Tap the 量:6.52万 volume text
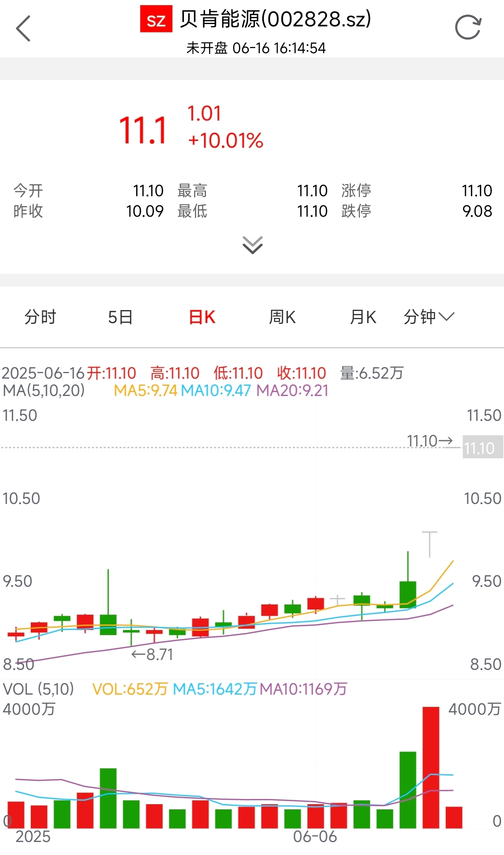Viewport: 504px width, 855px height. coord(372,373)
